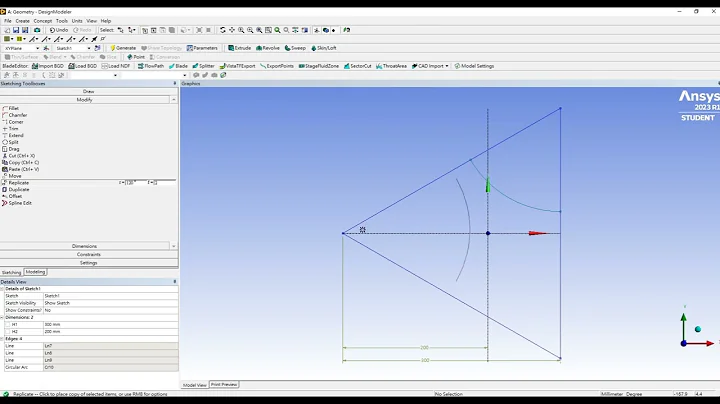The height and width of the screenshot is (404, 720).
Task: Select the Fillet tool
Action: [11, 108]
